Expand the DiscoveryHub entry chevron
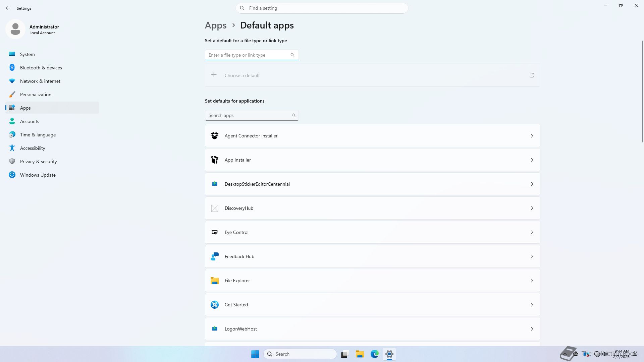644x362 pixels. (532, 208)
